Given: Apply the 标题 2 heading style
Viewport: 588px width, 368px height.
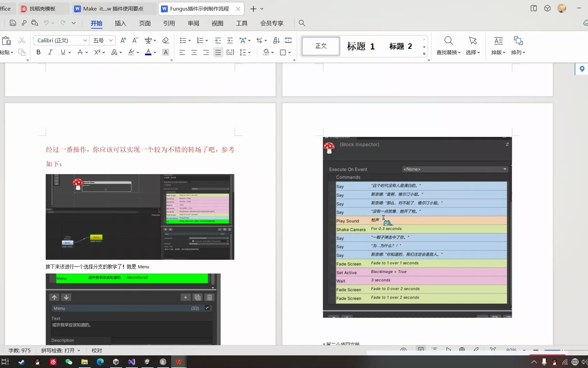Looking at the screenshot, I should pos(401,46).
